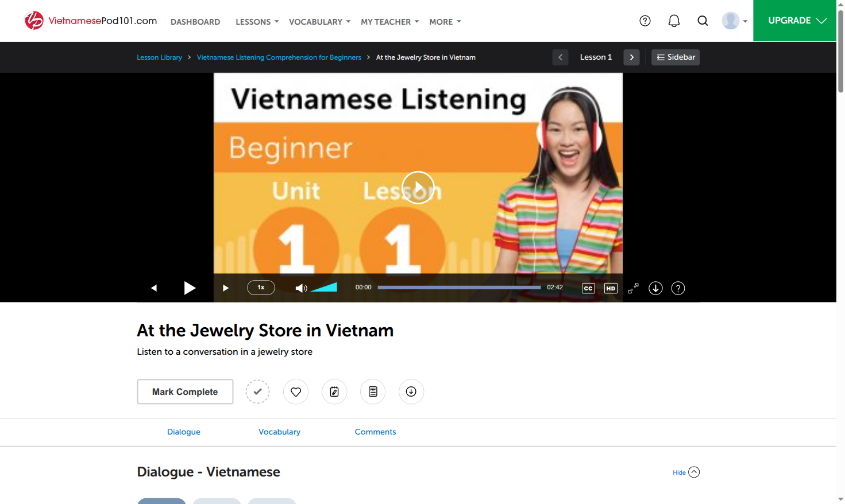Enter fullscreen with expand arrows icon

pyautogui.click(x=633, y=288)
